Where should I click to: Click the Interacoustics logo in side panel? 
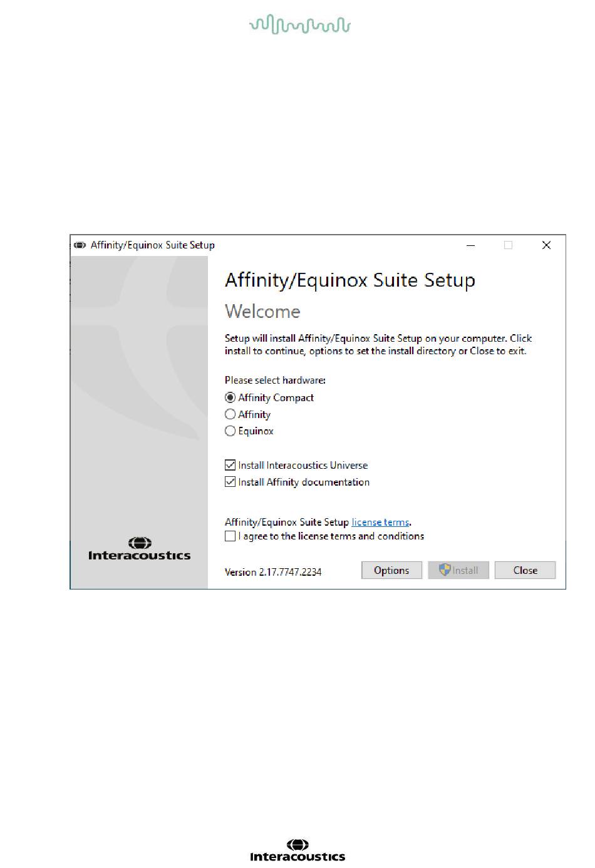(140, 549)
